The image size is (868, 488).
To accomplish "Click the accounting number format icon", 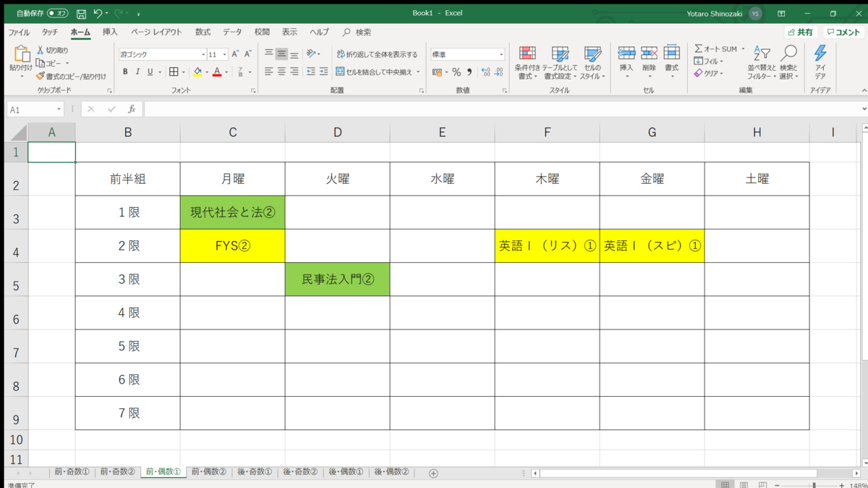I will click(437, 72).
